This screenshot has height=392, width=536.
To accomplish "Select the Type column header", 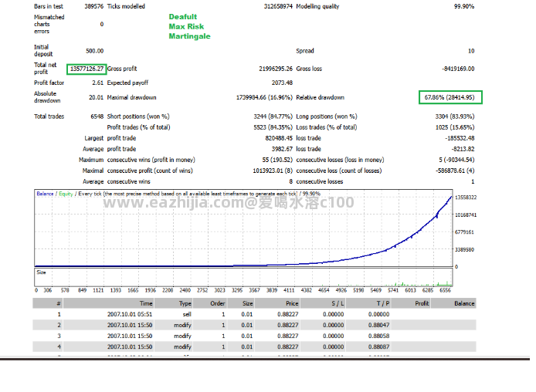I will (x=173, y=303).
